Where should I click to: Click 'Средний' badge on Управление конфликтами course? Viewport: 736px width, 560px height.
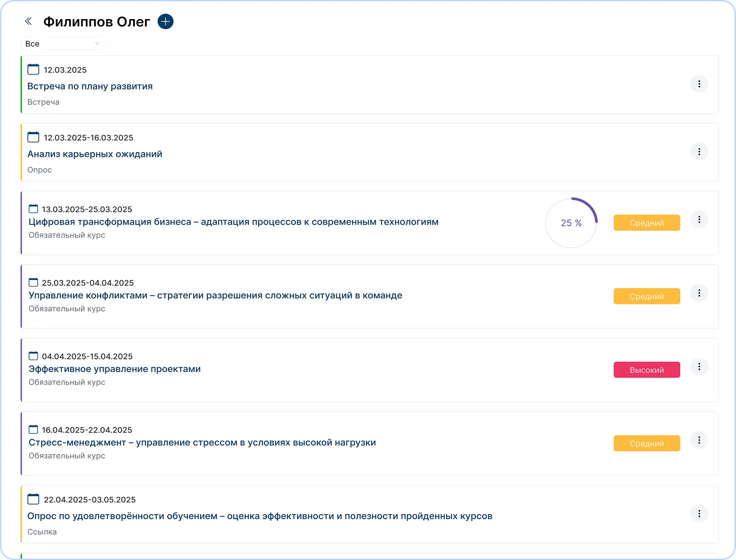[x=646, y=297]
